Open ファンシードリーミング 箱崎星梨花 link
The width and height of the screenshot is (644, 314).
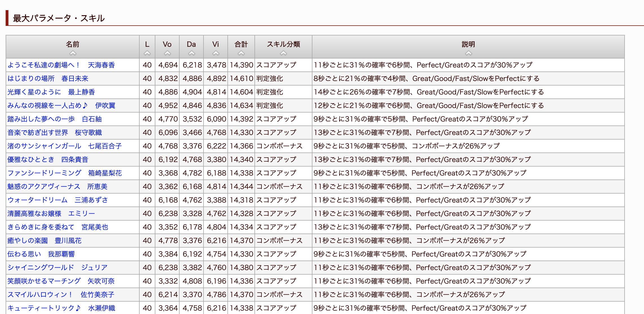coord(64,173)
